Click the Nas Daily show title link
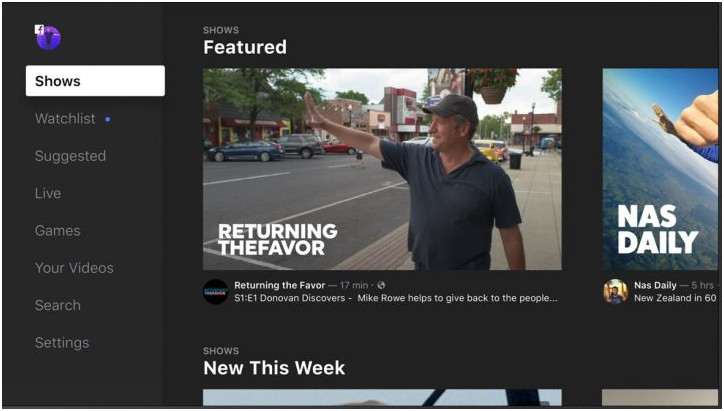The image size is (724, 411). pyautogui.click(x=655, y=285)
